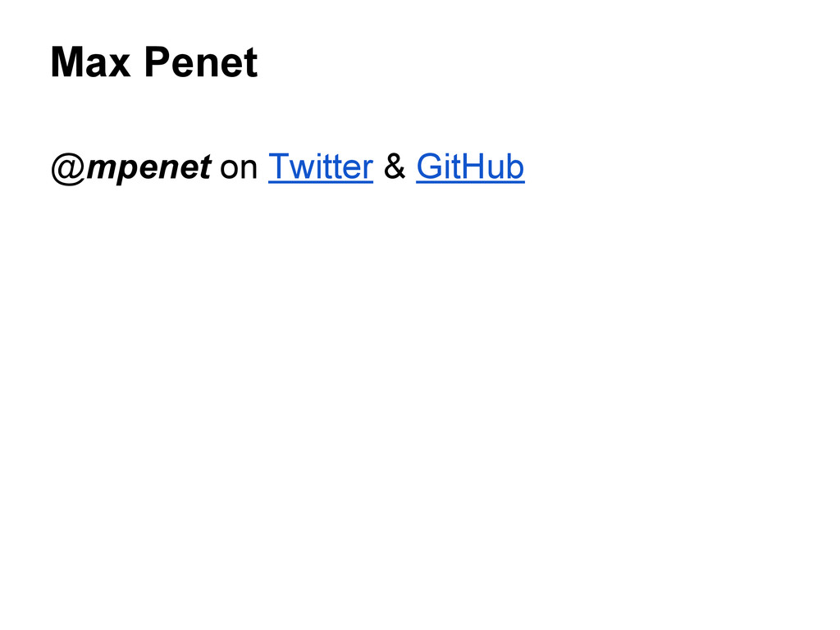Click the final t of mpenet

[x=204, y=167]
